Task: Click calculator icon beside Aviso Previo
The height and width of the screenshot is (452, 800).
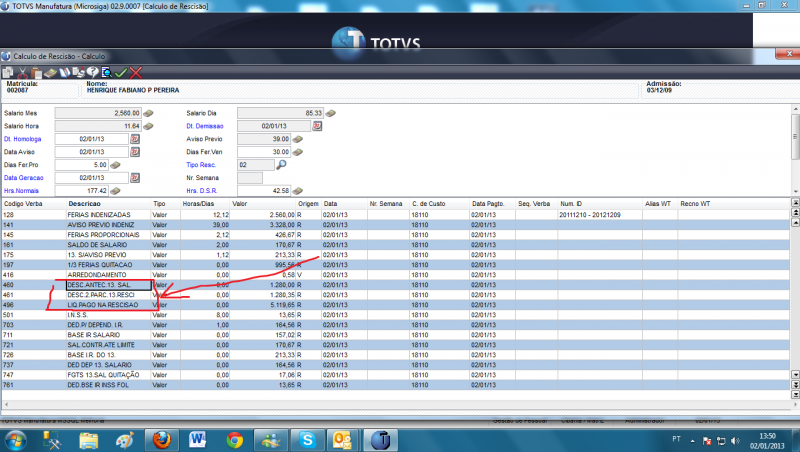Action: coord(298,139)
